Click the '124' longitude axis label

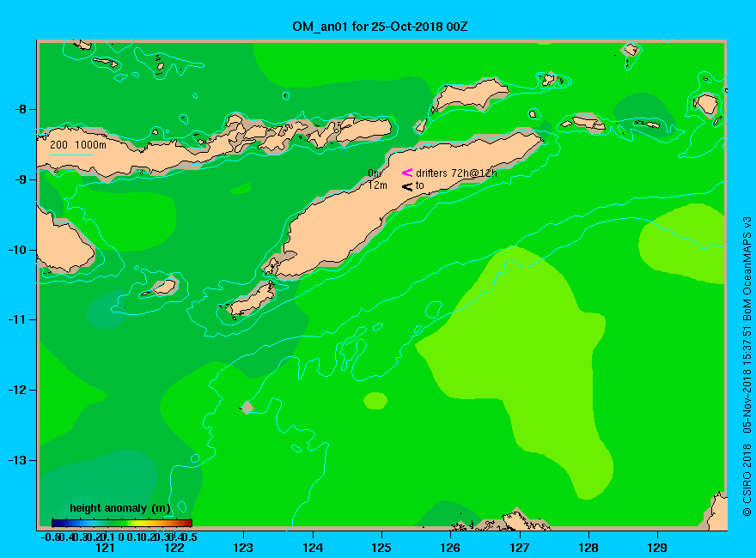[313, 548]
